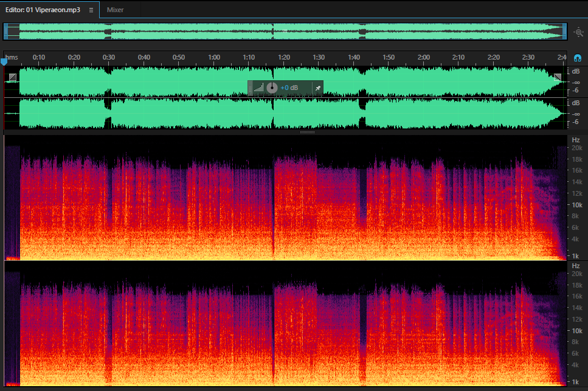Click the -6 label of bottom channel scale
Viewport: 588px width, 391px height.
[575, 122]
